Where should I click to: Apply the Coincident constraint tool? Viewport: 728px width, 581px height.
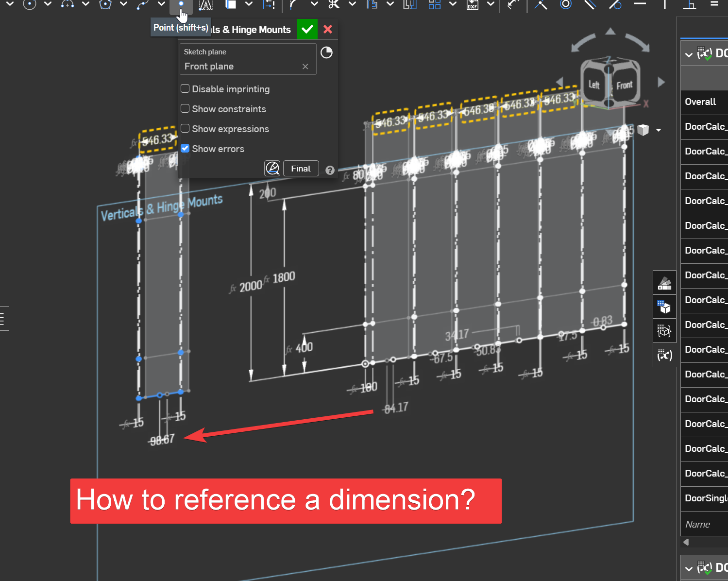(540, 5)
